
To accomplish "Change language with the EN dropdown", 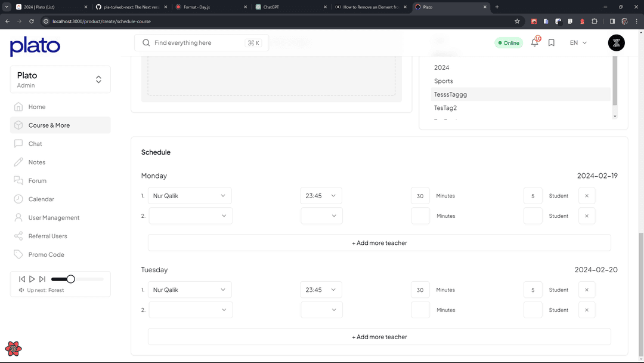I will 578,43.
